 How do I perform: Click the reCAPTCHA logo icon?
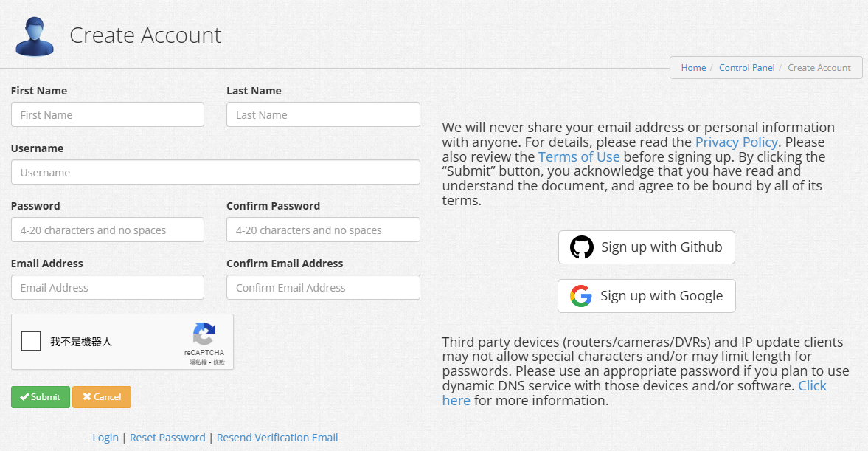pyautogui.click(x=204, y=334)
